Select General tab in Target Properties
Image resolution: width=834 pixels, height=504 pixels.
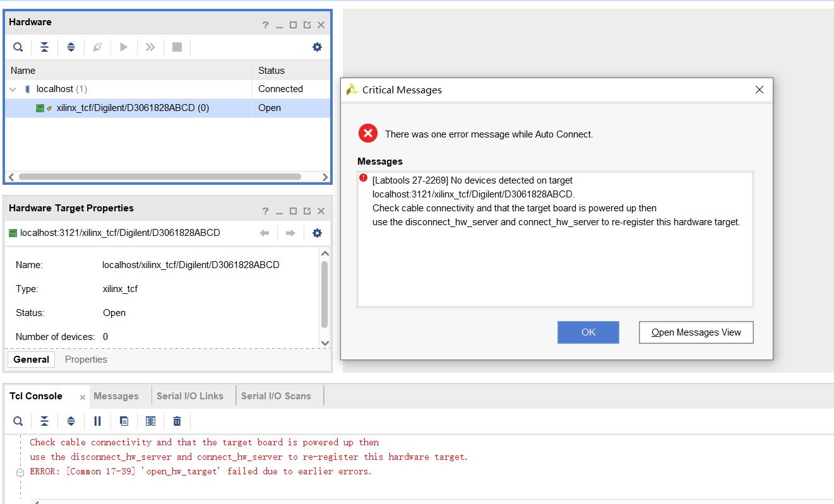click(31, 360)
